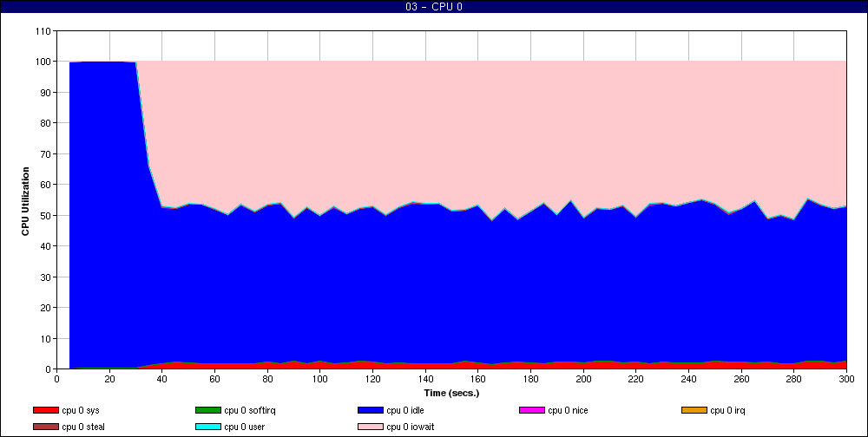Click the y-axis tick label 110

[x=43, y=31]
